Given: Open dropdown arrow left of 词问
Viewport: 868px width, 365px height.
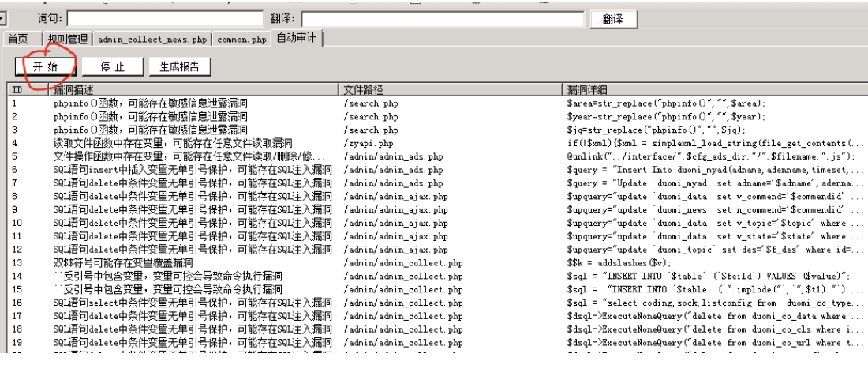Looking at the screenshot, I should click(2, 19).
